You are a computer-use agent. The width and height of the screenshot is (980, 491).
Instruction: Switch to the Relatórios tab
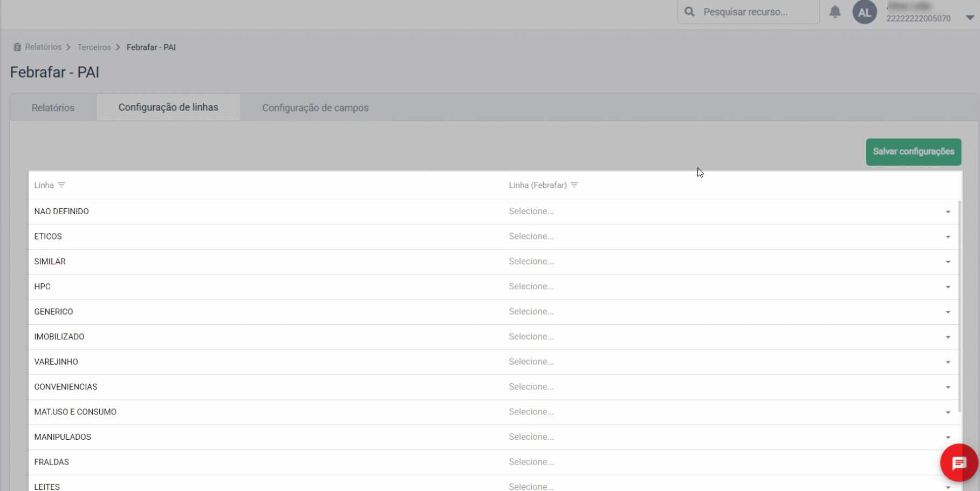coord(53,107)
